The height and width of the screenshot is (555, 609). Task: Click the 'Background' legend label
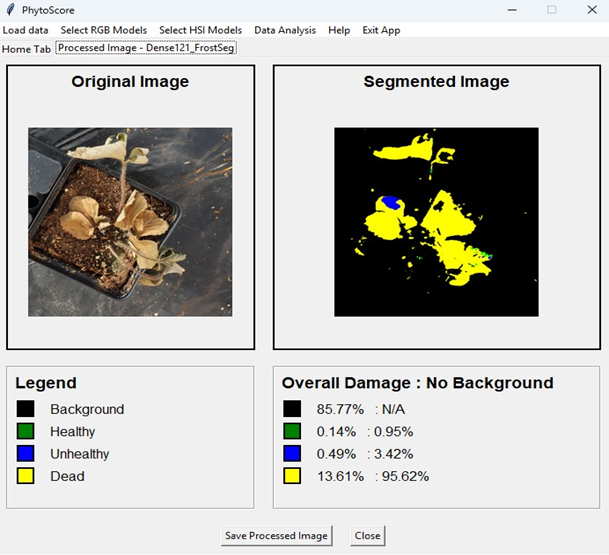87,409
